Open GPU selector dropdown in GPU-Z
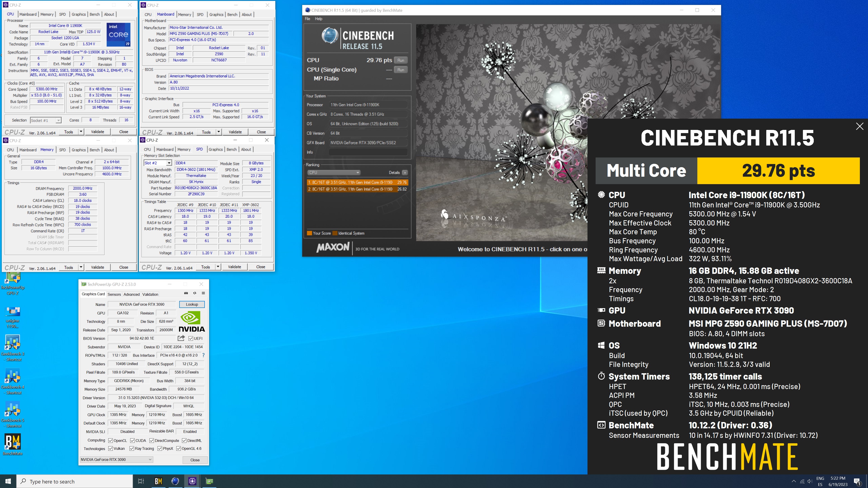The image size is (868, 488). click(x=116, y=459)
